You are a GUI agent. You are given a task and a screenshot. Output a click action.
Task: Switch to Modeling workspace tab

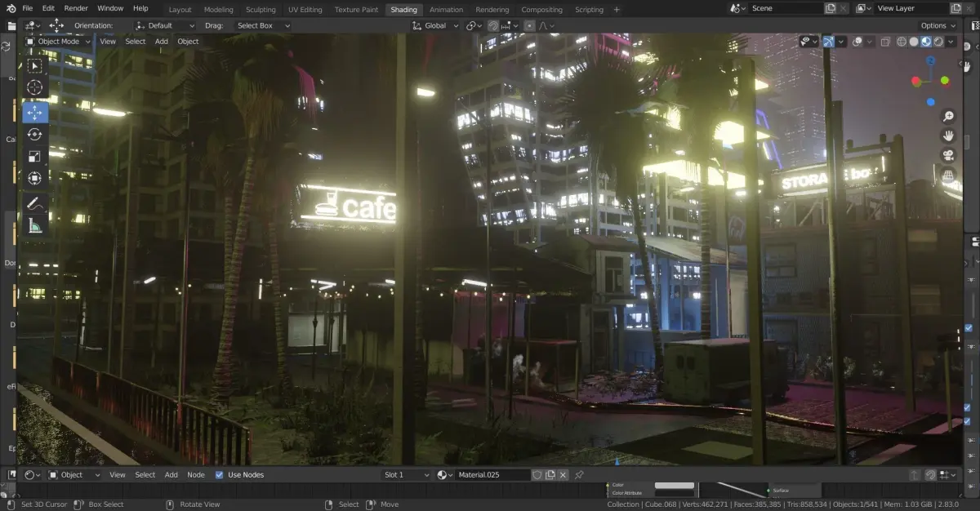tap(218, 10)
